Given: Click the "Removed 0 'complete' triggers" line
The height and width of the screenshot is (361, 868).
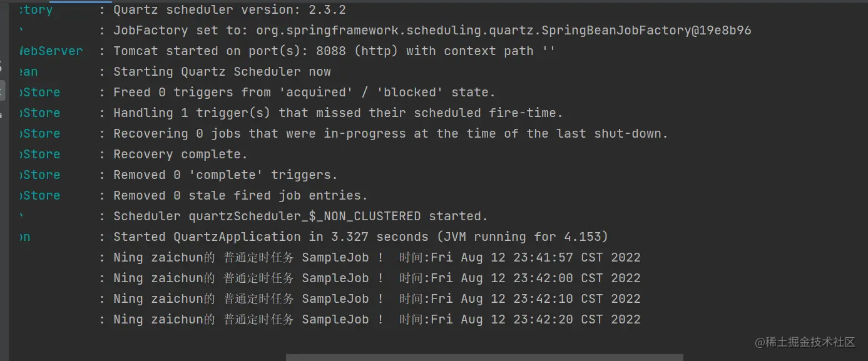Looking at the screenshot, I should pyautogui.click(x=225, y=175).
